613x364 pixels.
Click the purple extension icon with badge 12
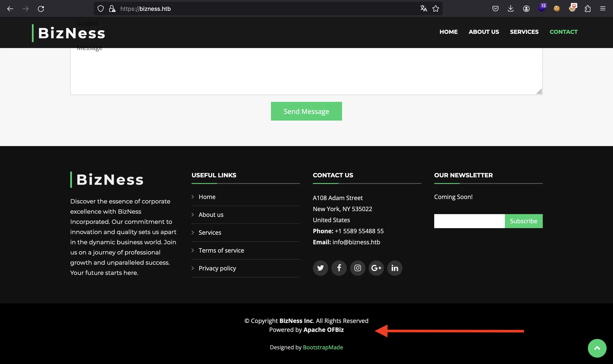[542, 8]
